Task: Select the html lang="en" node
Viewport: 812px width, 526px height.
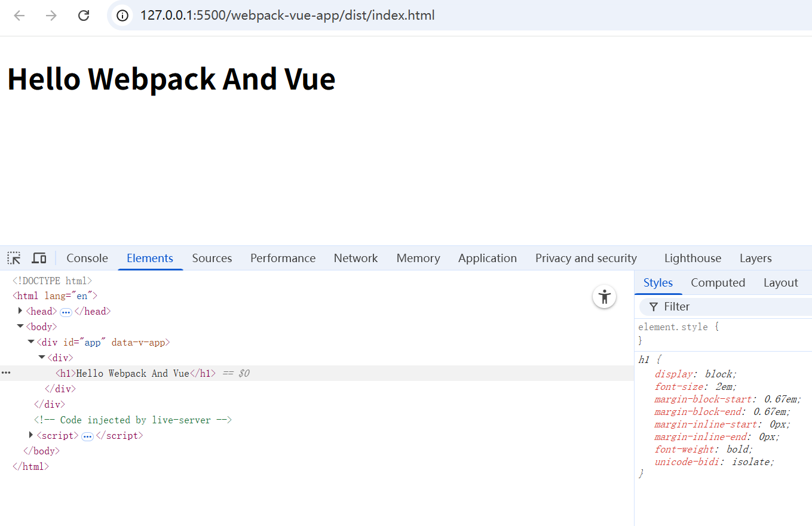Action: pyautogui.click(x=55, y=296)
